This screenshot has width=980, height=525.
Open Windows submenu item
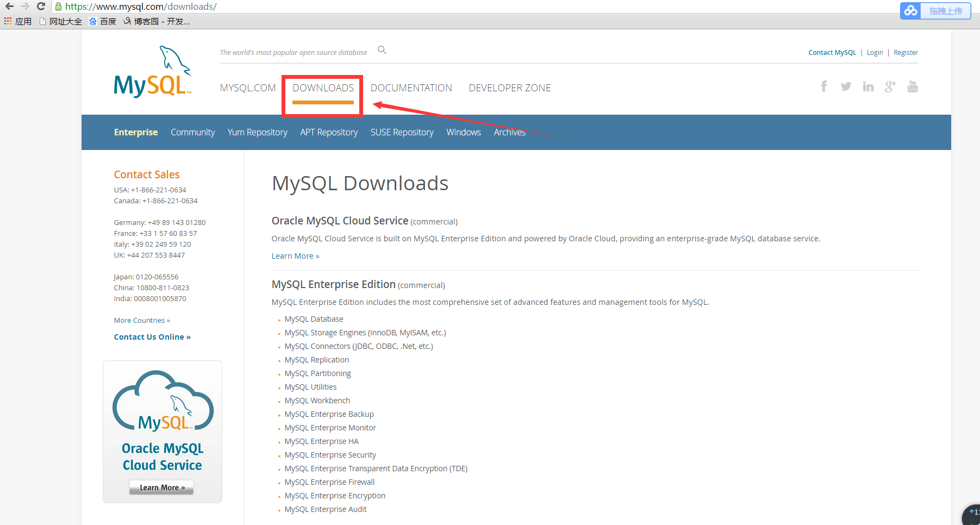(x=464, y=132)
